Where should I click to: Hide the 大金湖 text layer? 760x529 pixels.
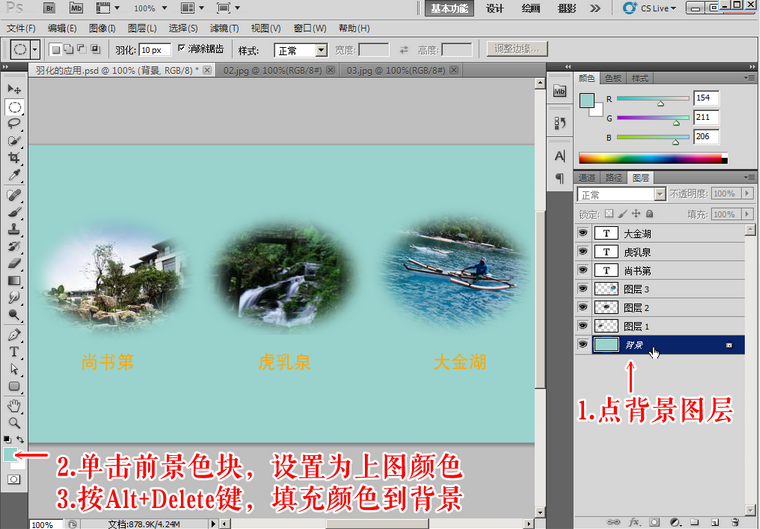pyautogui.click(x=583, y=232)
